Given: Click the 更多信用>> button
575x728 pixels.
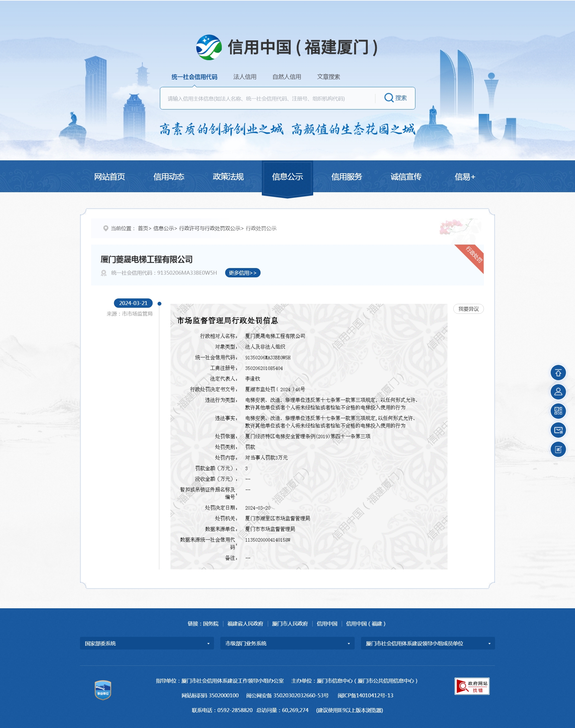Looking at the screenshot, I should point(242,273).
